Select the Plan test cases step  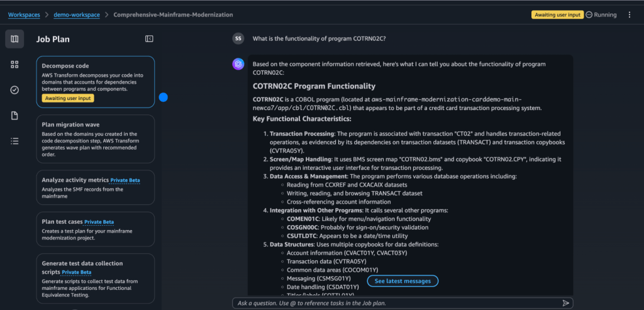tap(95, 229)
